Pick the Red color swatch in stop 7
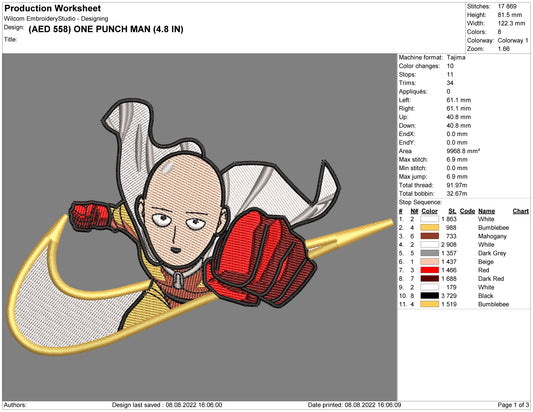 pos(430,270)
